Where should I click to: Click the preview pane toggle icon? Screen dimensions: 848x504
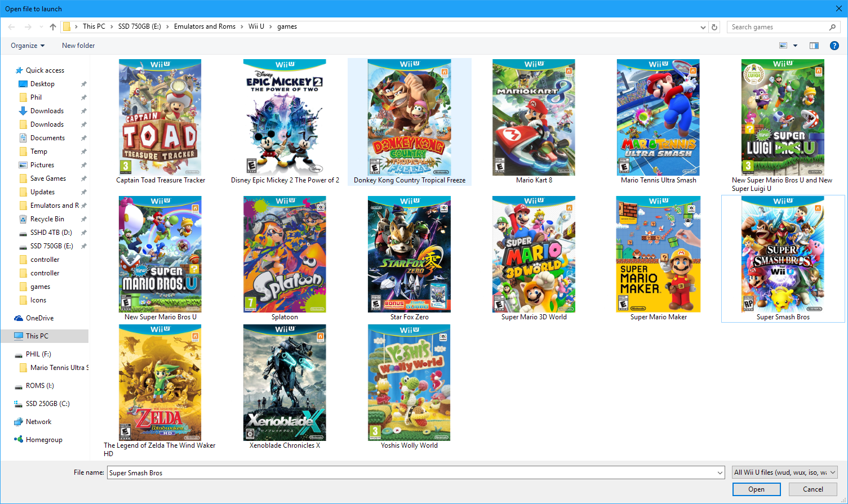(814, 46)
